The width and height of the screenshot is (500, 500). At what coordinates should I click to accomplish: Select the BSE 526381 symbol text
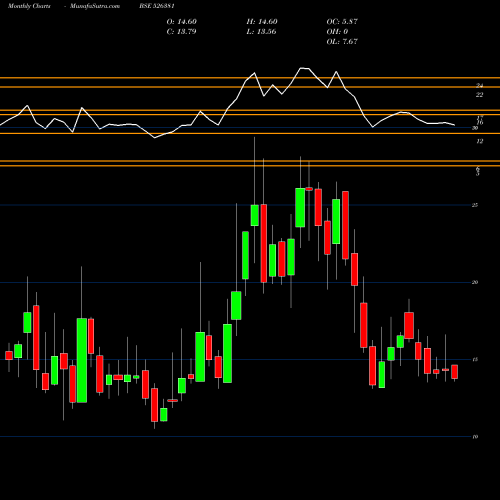(157, 6)
